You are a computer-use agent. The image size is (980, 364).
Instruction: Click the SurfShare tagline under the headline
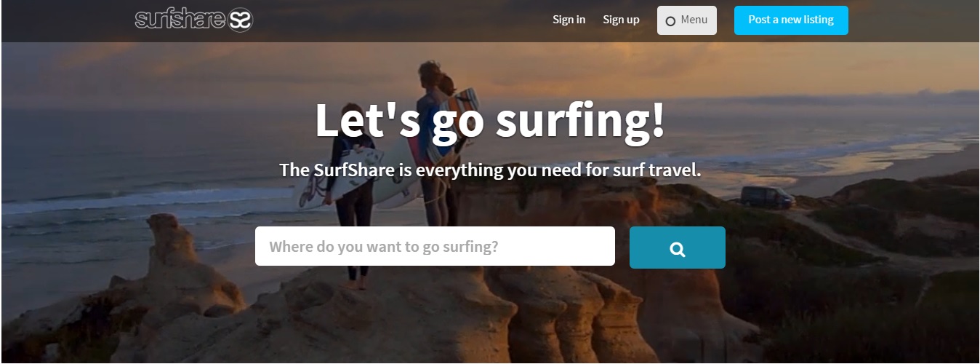pyautogui.click(x=490, y=170)
